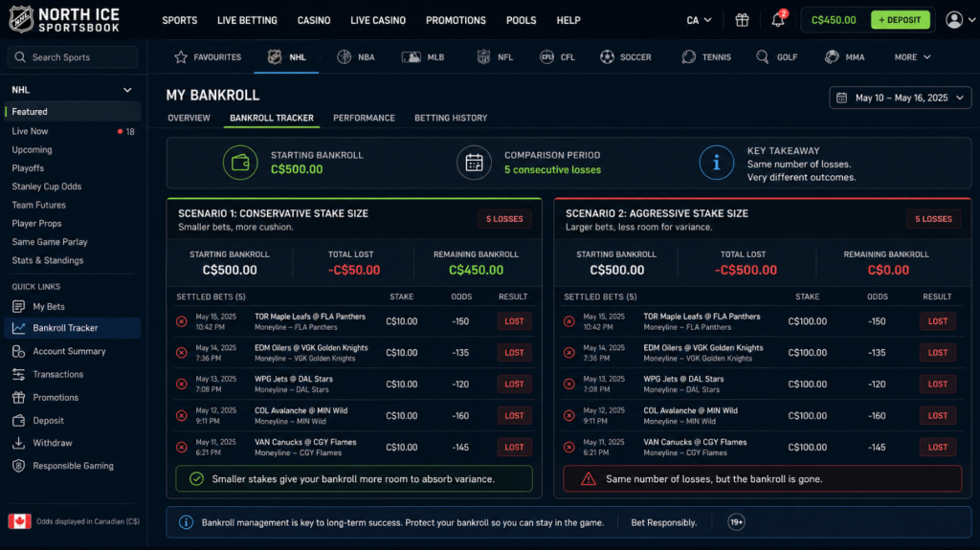
Task: Click WPG Jets @ DAL Stars in Scenario 1
Action: pyautogui.click(x=294, y=379)
